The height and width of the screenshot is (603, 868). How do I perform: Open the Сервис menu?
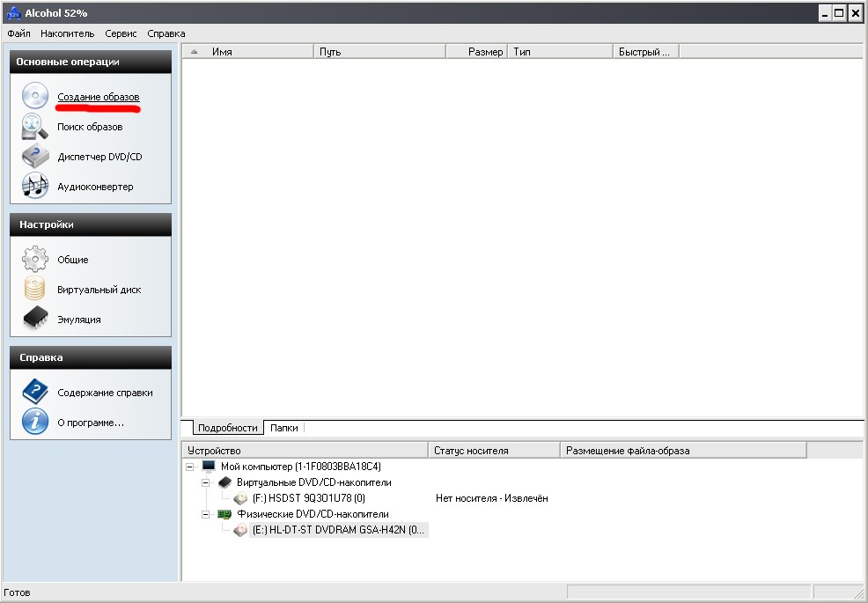point(121,33)
